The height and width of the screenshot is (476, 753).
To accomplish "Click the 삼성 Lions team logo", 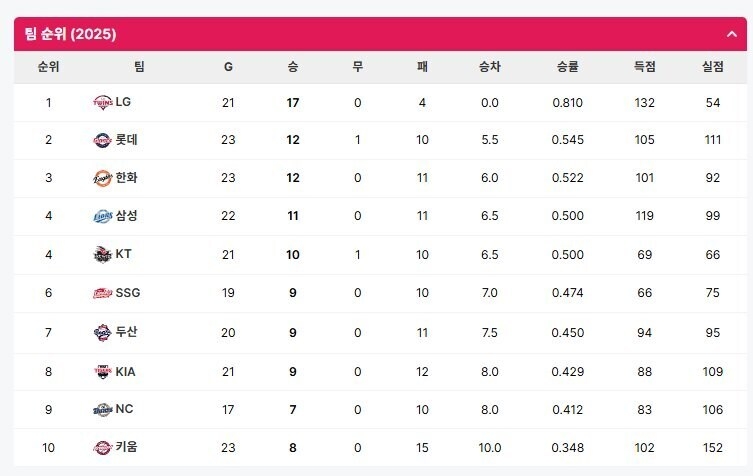I will [102, 216].
